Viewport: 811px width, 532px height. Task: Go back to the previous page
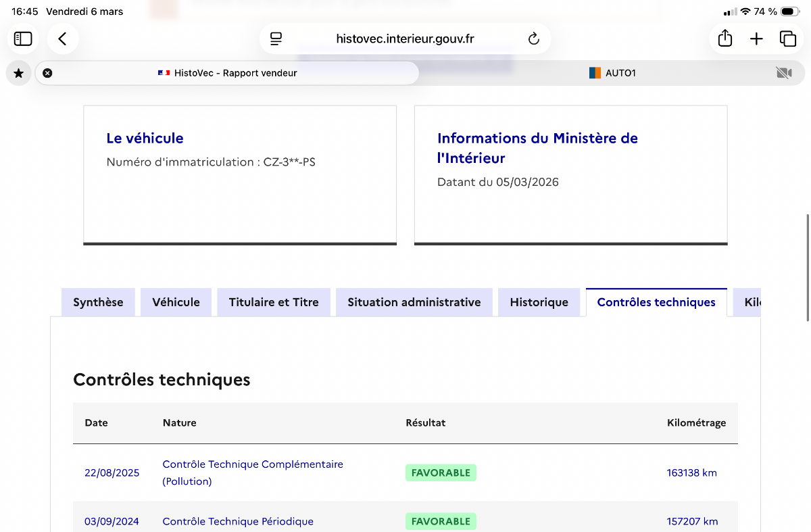pyautogui.click(x=63, y=39)
